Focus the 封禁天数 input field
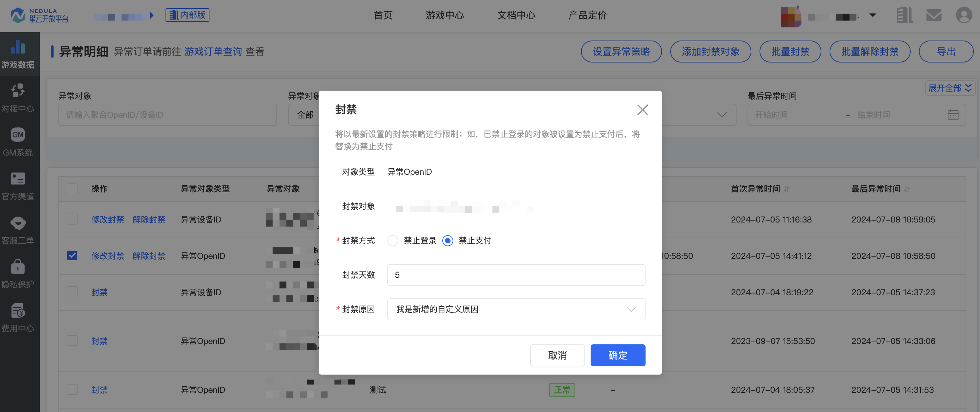Image resolution: width=980 pixels, height=412 pixels. pos(516,275)
